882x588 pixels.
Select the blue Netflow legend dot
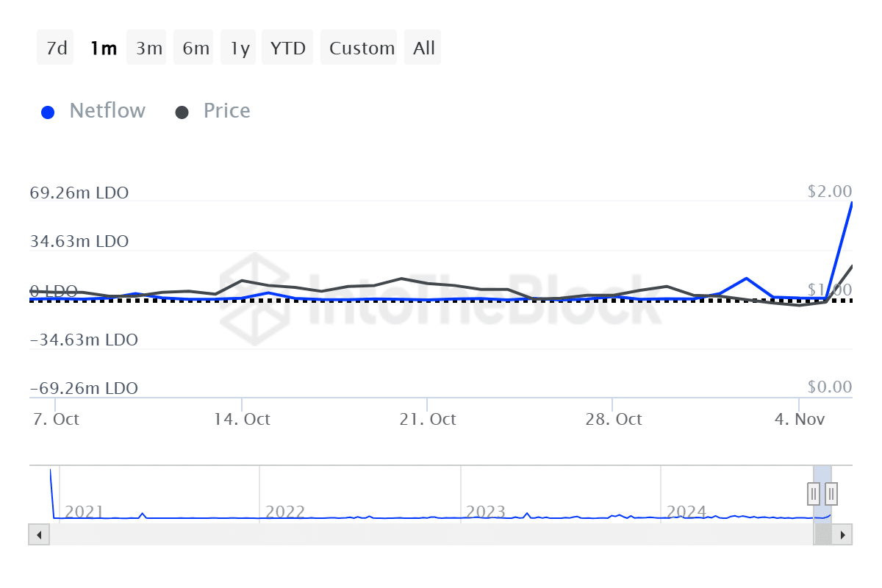point(48,111)
